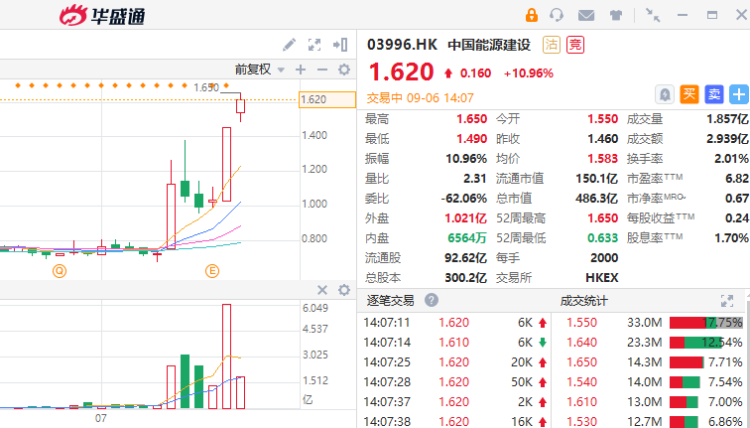Select the 14:07:14 trade row
Image resolution: width=750 pixels, height=428 pixels.
tap(455, 342)
